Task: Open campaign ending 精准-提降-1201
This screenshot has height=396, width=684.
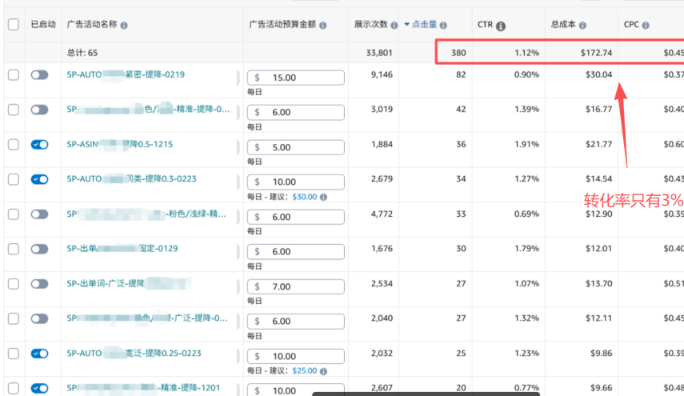Action: 143,388
